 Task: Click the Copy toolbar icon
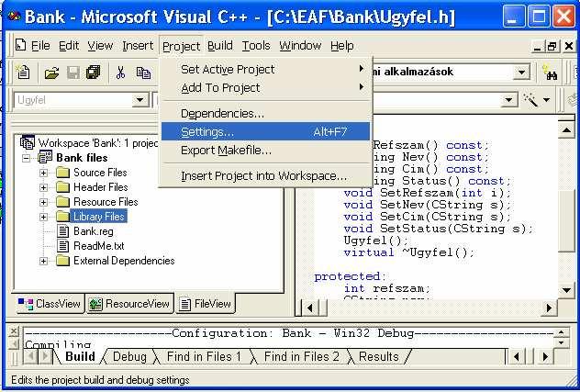143,73
